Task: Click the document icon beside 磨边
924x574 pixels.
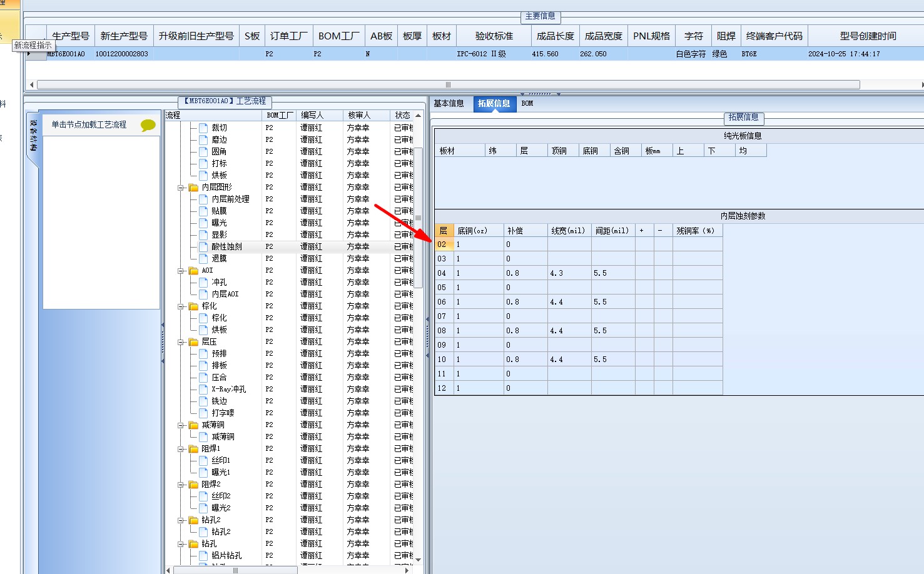Action: click(x=203, y=139)
